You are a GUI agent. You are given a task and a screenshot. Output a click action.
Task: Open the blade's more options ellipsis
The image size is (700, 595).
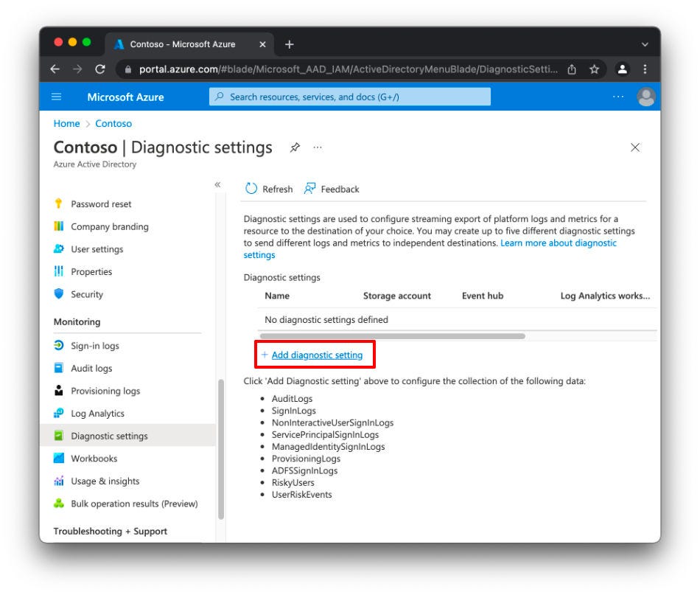pyautogui.click(x=318, y=147)
